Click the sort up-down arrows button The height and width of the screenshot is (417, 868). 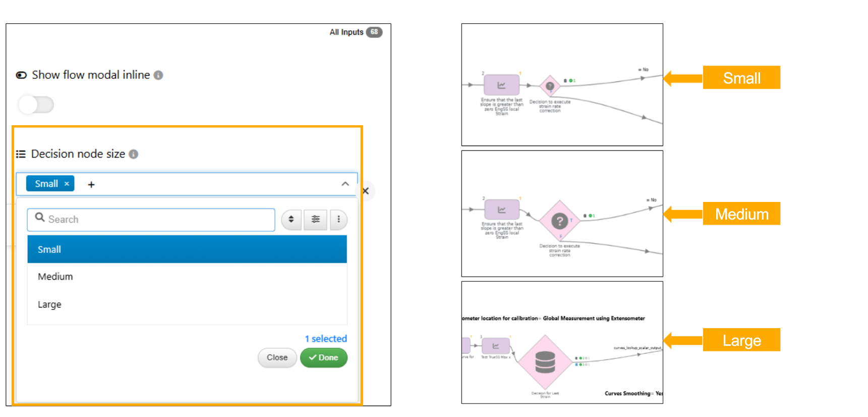(291, 220)
